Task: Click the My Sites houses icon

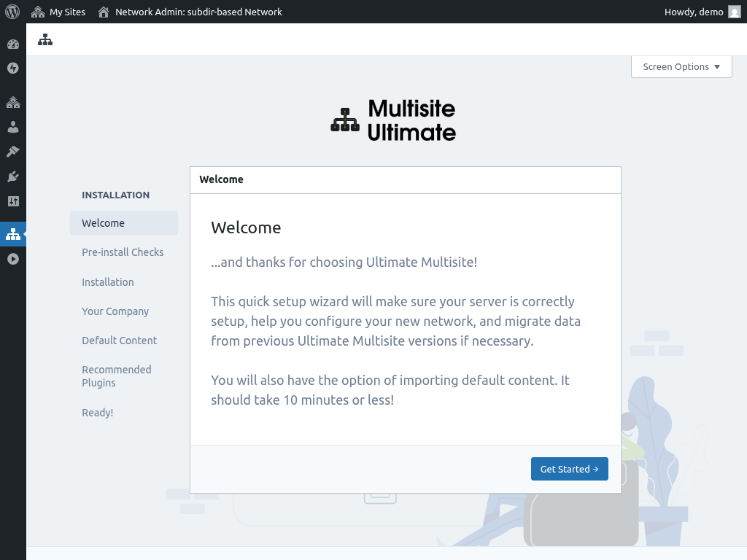Action: (x=38, y=12)
